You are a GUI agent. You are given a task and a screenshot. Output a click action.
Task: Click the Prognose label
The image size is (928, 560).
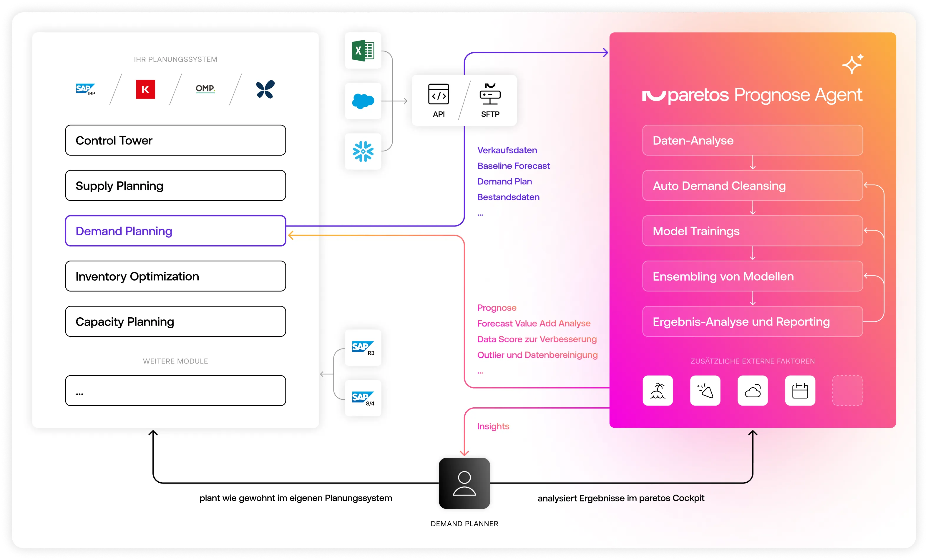pos(497,308)
